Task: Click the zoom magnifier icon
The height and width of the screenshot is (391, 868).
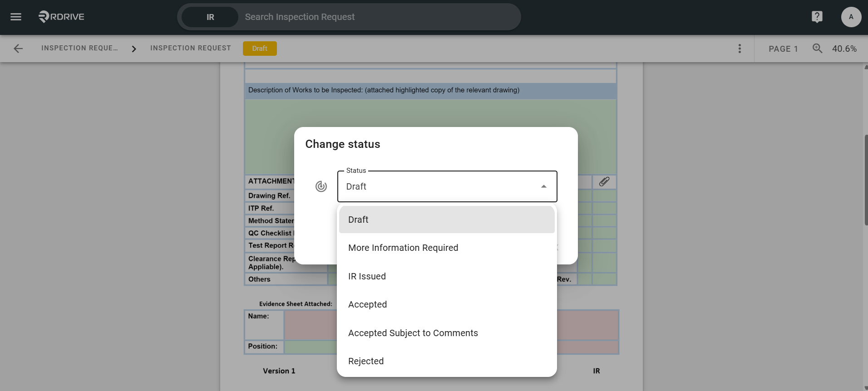Action: click(x=817, y=48)
